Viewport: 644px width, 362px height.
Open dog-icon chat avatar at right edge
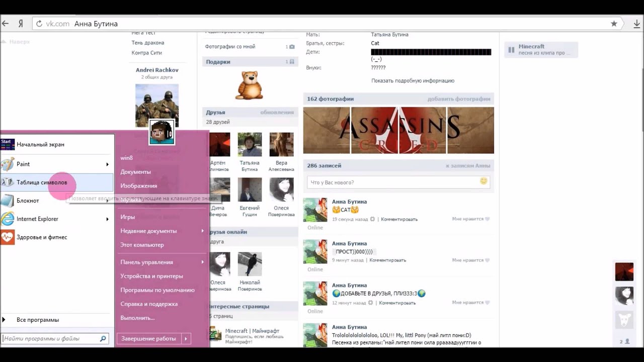624,320
